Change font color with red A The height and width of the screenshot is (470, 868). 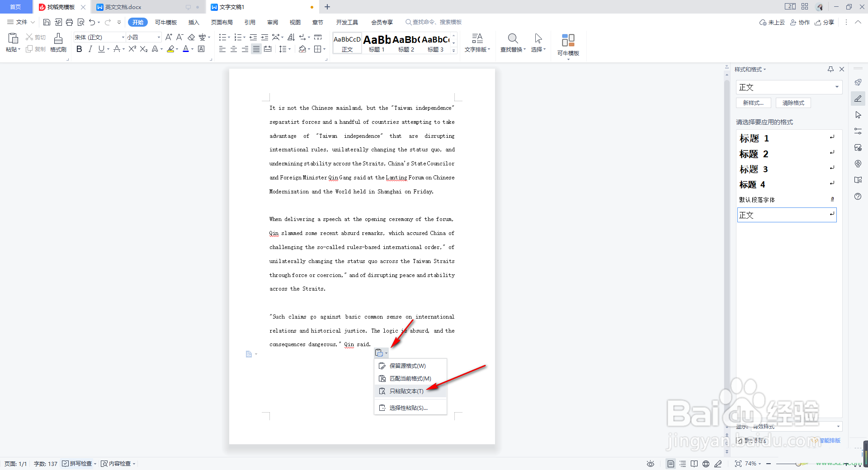click(186, 49)
